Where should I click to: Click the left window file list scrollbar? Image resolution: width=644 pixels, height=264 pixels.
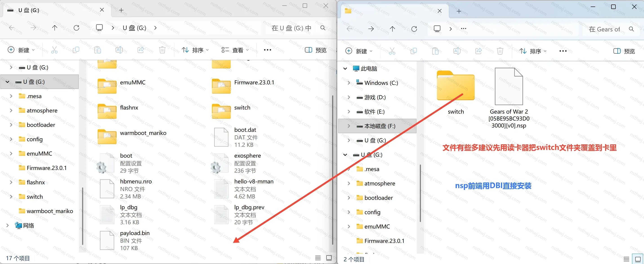pyautogui.click(x=333, y=170)
